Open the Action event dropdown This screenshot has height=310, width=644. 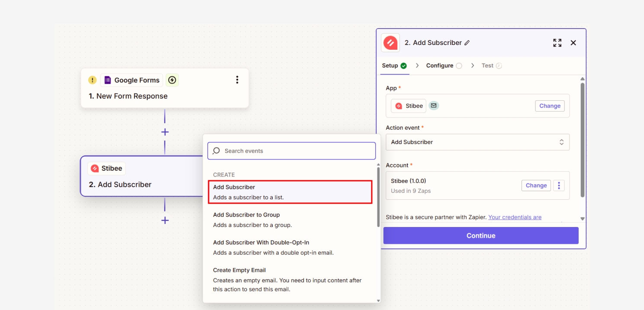click(x=477, y=142)
